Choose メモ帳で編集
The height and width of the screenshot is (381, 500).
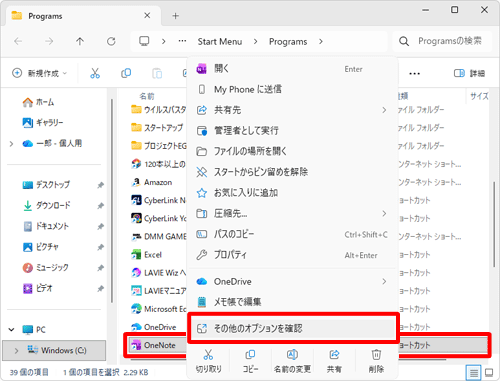(x=293, y=302)
